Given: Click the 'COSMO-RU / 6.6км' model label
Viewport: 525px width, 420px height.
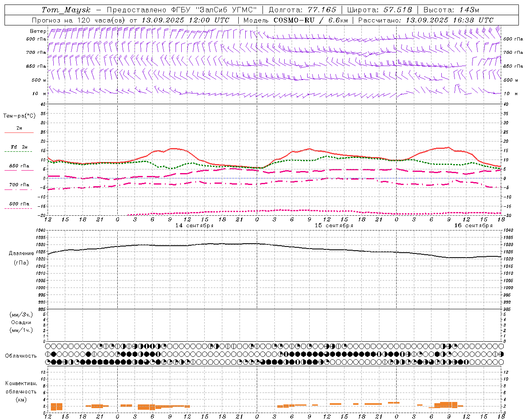Looking at the screenshot, I should (311, 20).
